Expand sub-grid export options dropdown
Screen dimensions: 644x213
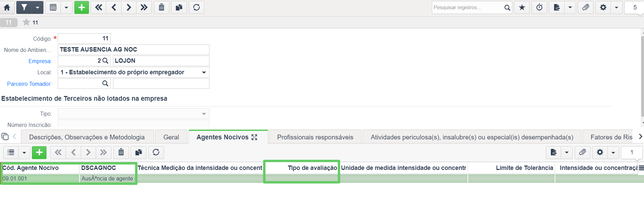[567, 152]
